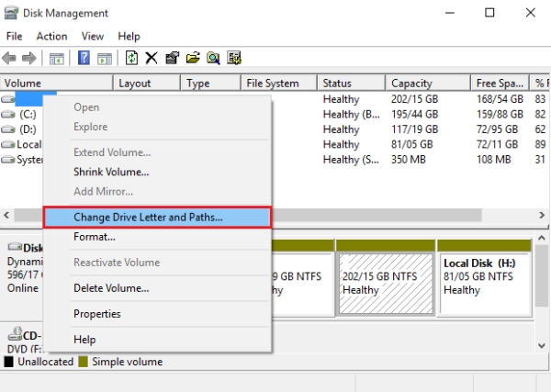Click the Refresh toolbar icon
Viewport: 551px width, 392px height.
[x=131, y=59]
